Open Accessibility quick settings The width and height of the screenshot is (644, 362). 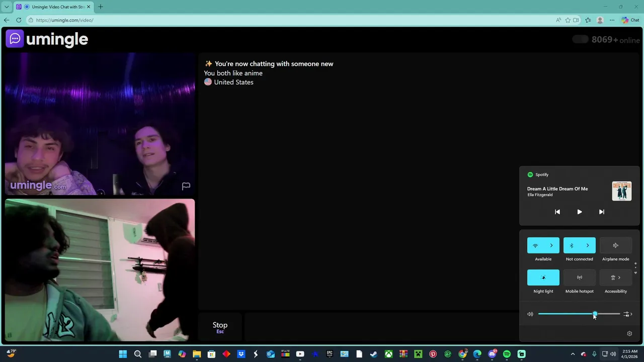pyautogui.click(x=616, y=278)
